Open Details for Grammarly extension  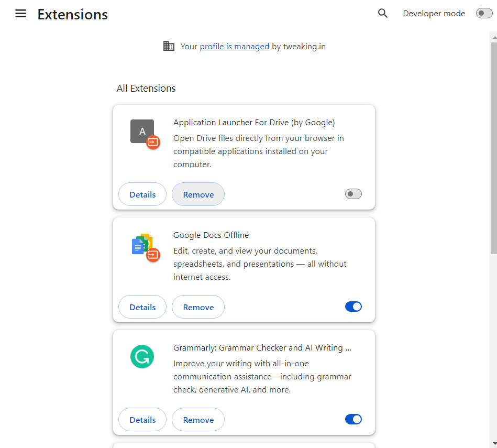tap(142, 420)
